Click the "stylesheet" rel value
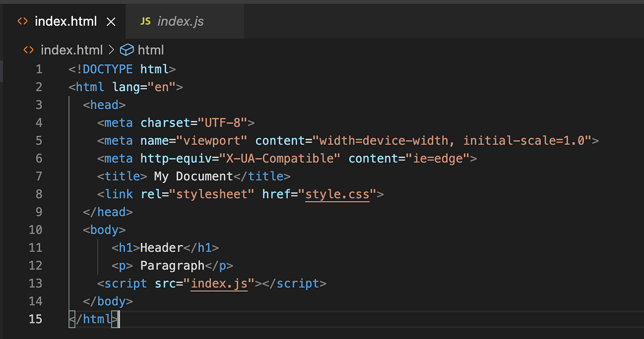This screenshot has height=339, width=644. click(212, 194)
